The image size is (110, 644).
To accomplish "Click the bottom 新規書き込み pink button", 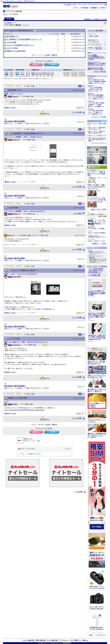I will click(36, 432).
